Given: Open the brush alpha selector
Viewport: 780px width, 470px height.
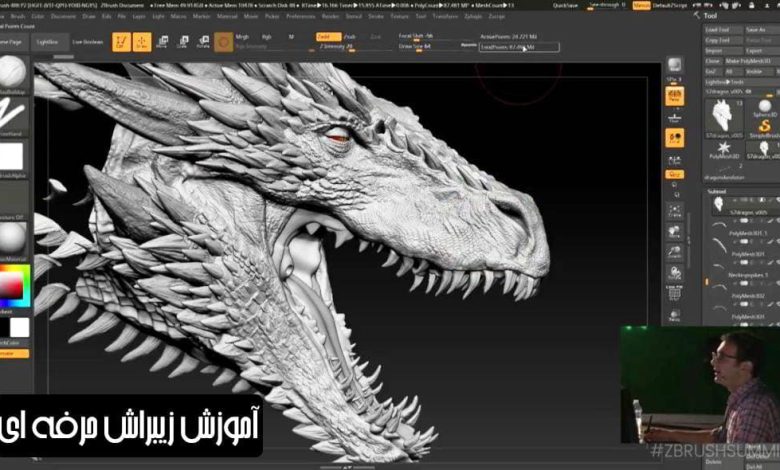Looking at the screenshot, I should (x=12, y=157).
